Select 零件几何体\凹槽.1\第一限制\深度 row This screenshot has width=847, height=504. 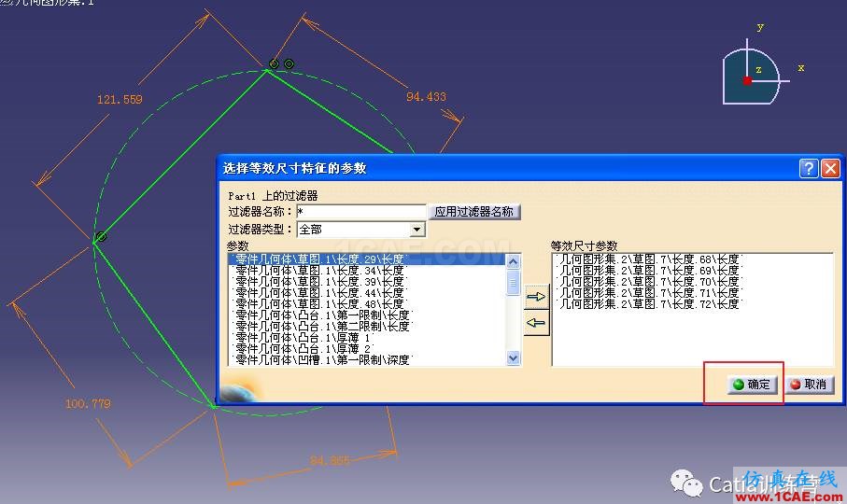[367, 360]
